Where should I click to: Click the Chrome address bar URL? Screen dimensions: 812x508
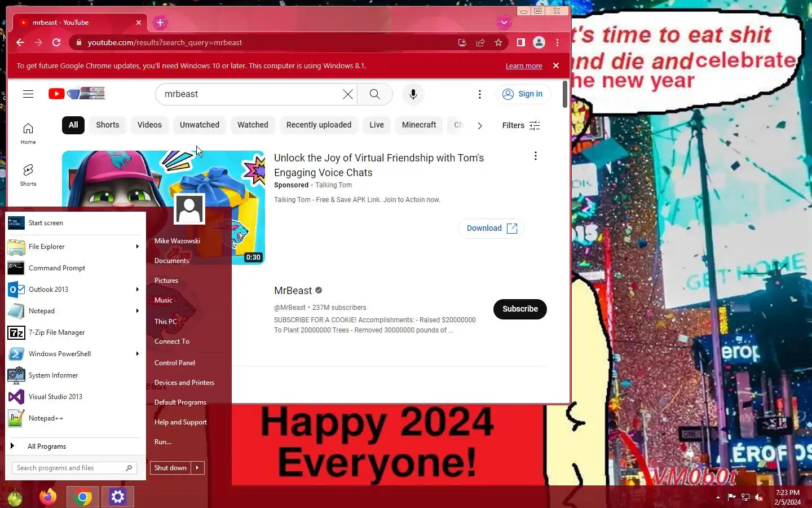coord(165,42)
